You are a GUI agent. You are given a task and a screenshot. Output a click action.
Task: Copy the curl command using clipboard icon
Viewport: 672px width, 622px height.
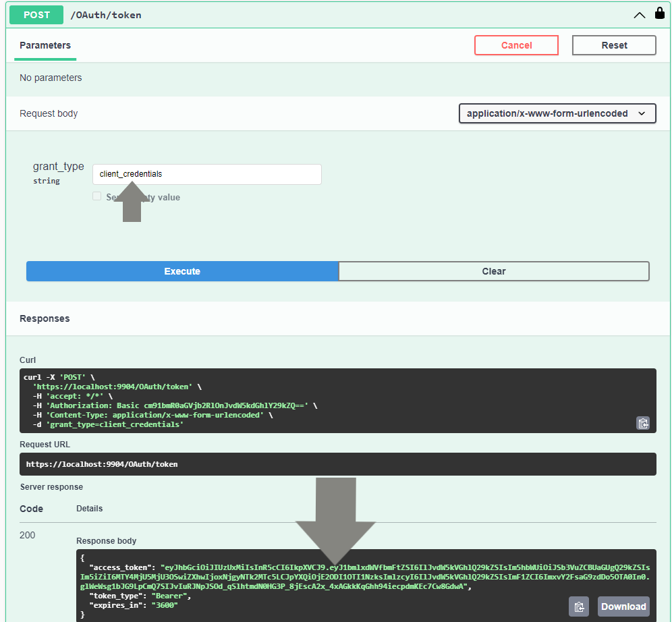coord(643,423)
